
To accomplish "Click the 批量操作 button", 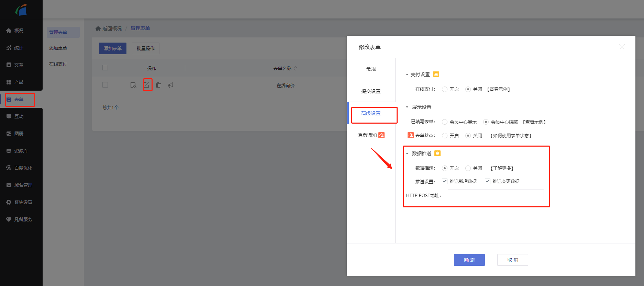I will click(146, 48).
